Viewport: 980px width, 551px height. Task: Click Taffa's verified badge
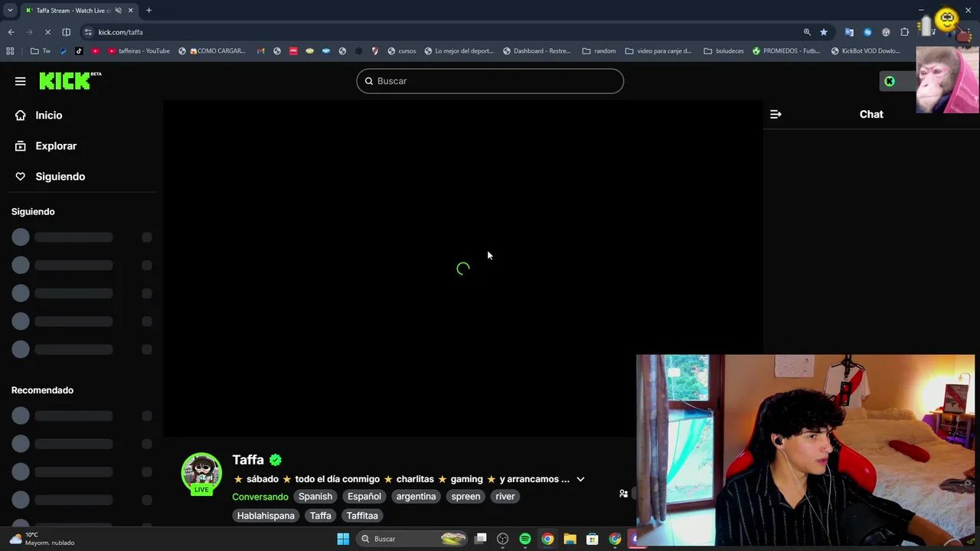point(276,460)
